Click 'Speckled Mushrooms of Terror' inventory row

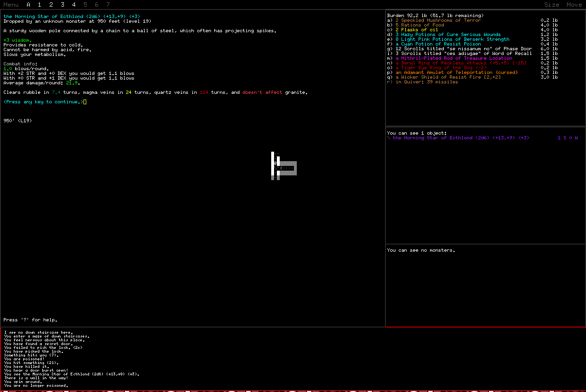click(472, 20)
